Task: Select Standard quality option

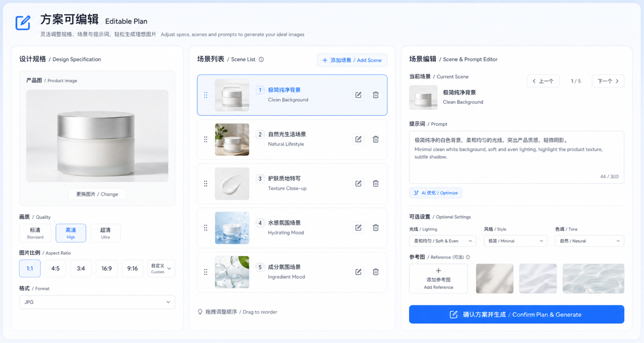Action: tap(35, 233)
